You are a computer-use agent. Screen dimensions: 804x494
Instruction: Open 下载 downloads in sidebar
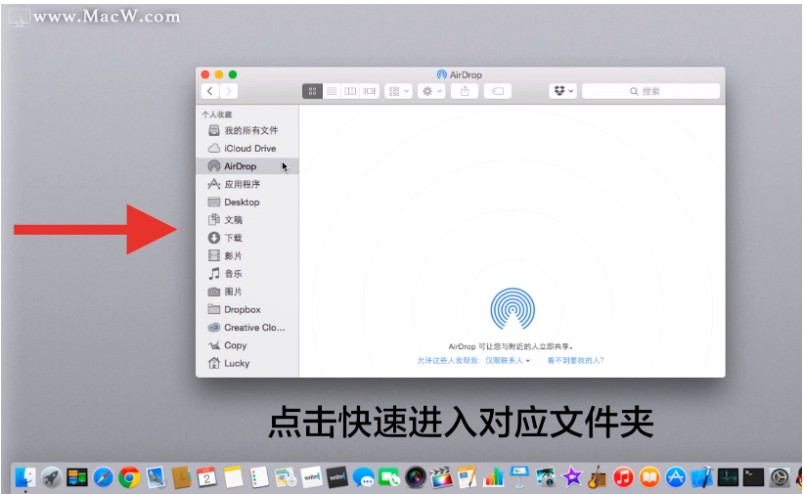(x=247, y=238)
